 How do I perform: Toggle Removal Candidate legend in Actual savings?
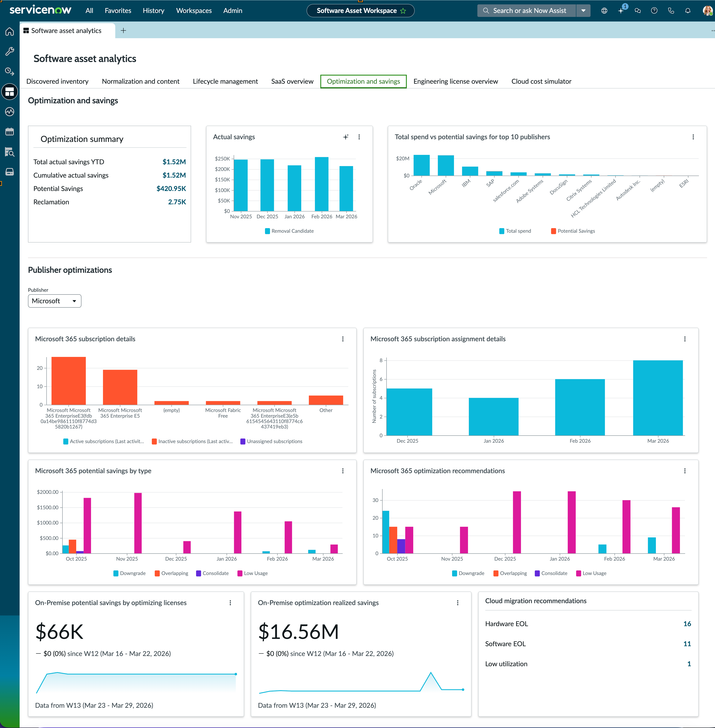click(x=289, y=231)
